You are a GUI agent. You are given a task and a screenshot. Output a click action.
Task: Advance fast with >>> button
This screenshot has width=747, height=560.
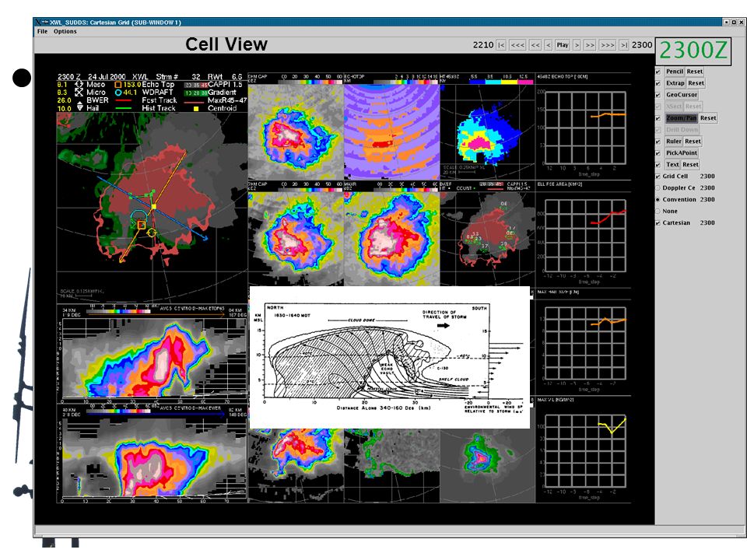pyautogui.click(x=608, y=45)
